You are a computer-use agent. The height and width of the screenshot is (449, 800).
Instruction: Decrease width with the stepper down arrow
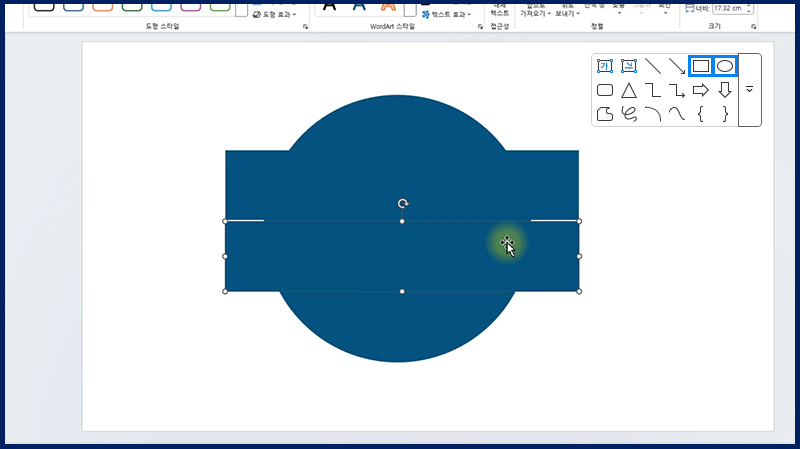[749, 11]
